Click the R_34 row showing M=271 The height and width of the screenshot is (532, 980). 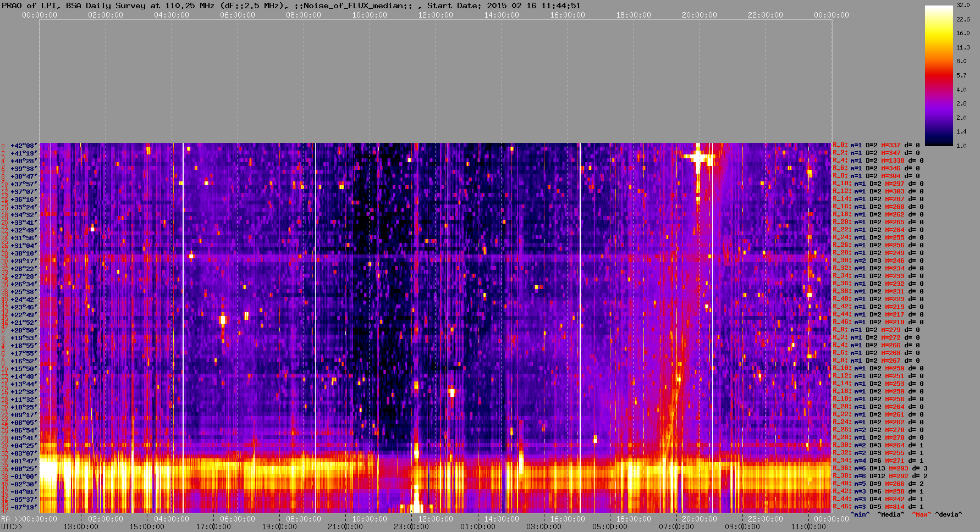tap(878, 461)
